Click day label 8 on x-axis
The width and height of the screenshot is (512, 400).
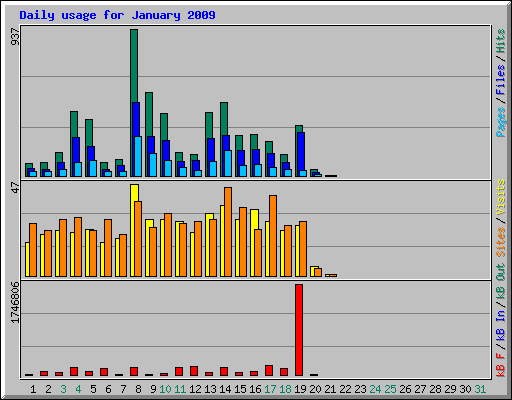138,389
